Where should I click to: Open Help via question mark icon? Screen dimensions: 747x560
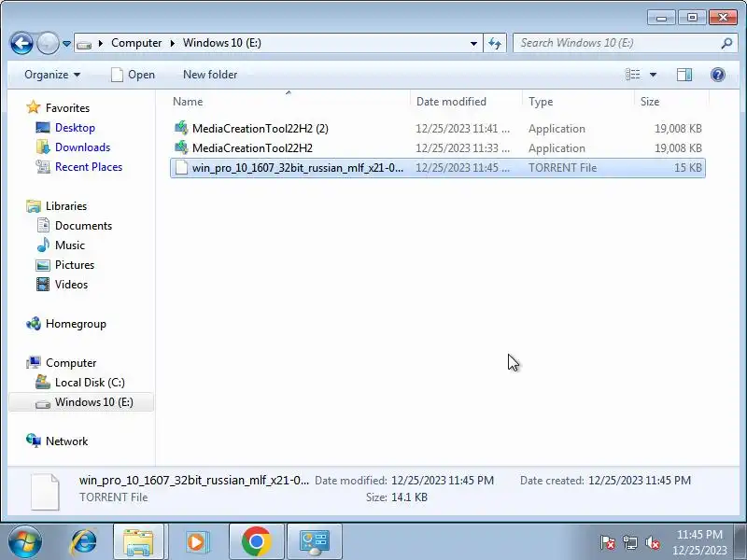click(717, 75)
